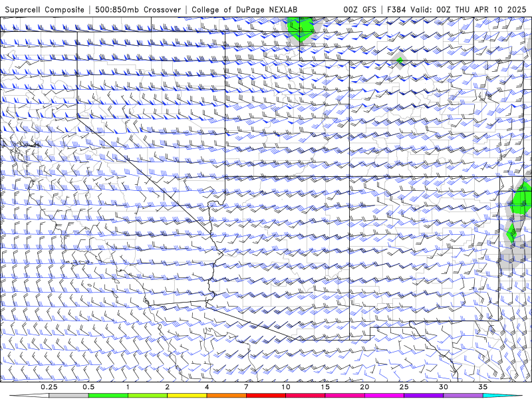This screenshot has width=532, height=399.
Task: Click the "00Z THU APR 10 2025" valid time
Action: click(481, 9)
